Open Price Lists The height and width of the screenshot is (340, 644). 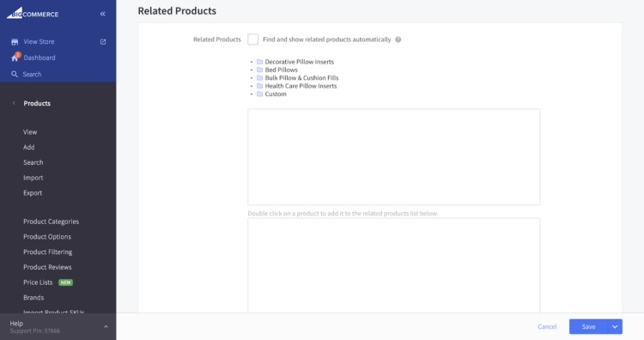38,282
